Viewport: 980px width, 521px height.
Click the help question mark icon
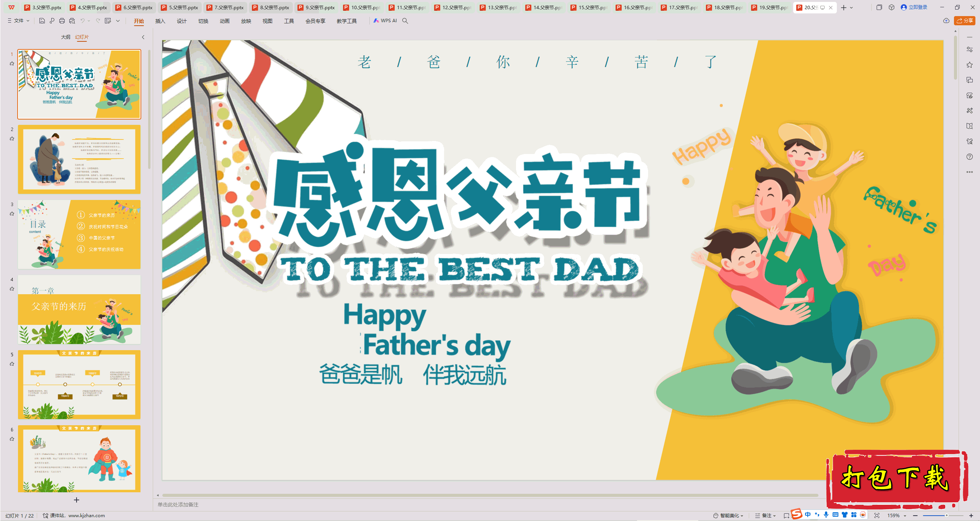970,157
